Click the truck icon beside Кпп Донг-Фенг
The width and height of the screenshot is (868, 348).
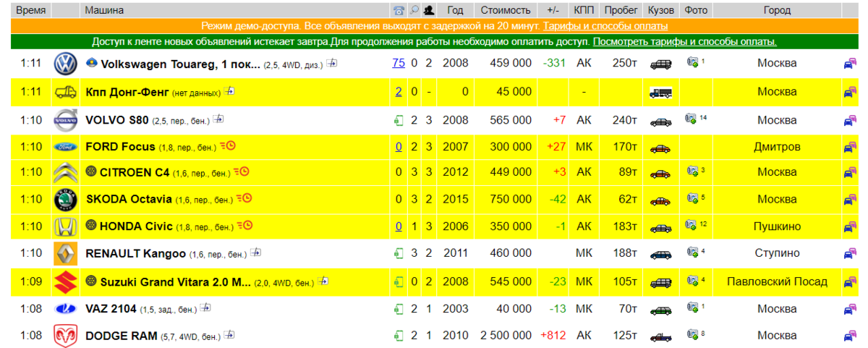65,92
